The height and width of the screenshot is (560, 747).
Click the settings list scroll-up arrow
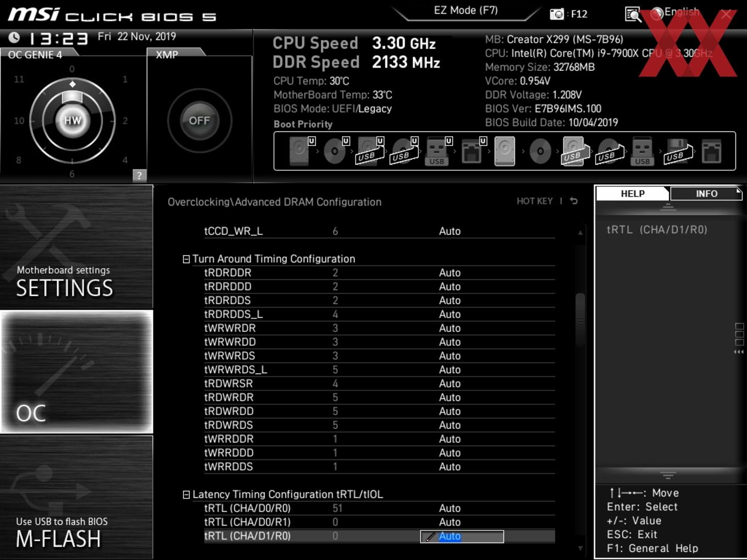tap(580, 233)
